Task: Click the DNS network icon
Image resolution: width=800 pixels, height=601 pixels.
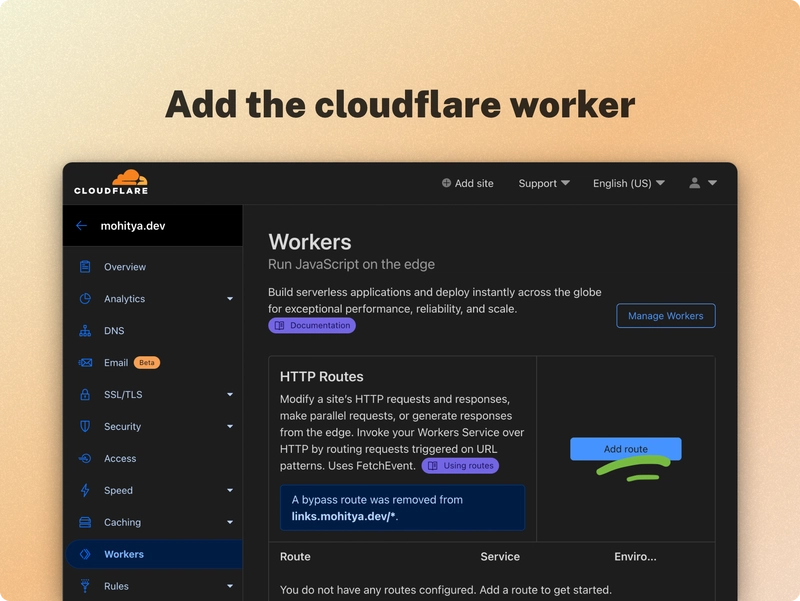Action: [85, 331]
